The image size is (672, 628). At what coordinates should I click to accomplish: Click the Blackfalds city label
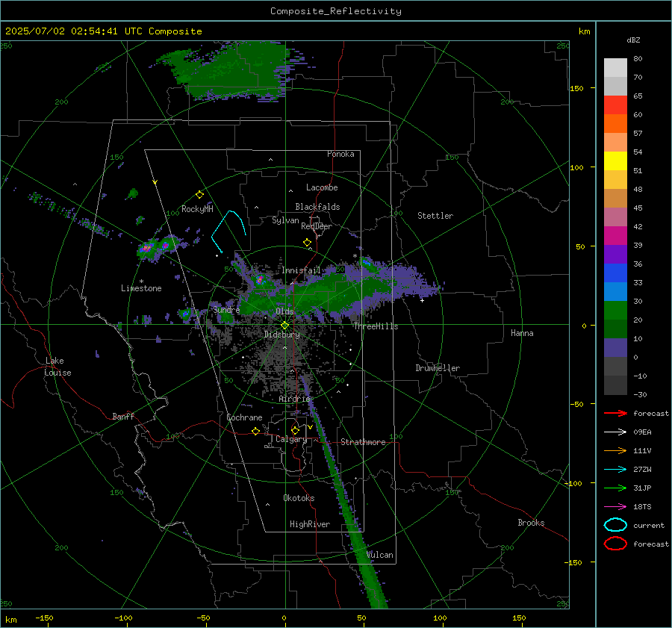pos(317,207)
